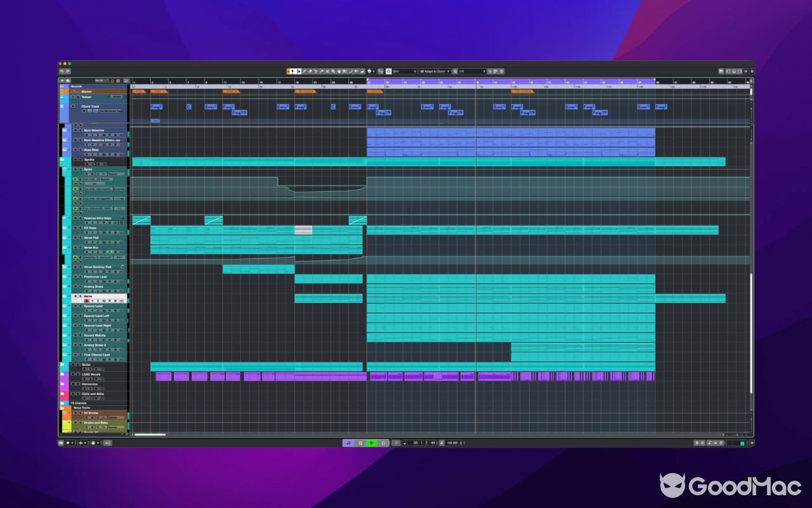Start playback with the Play button

click(x=372, y=443)
